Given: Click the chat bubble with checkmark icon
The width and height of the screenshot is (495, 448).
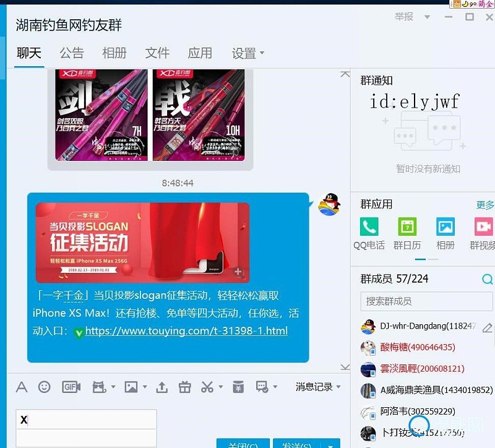Looking at the screenshot, I should tap(262, 387).
